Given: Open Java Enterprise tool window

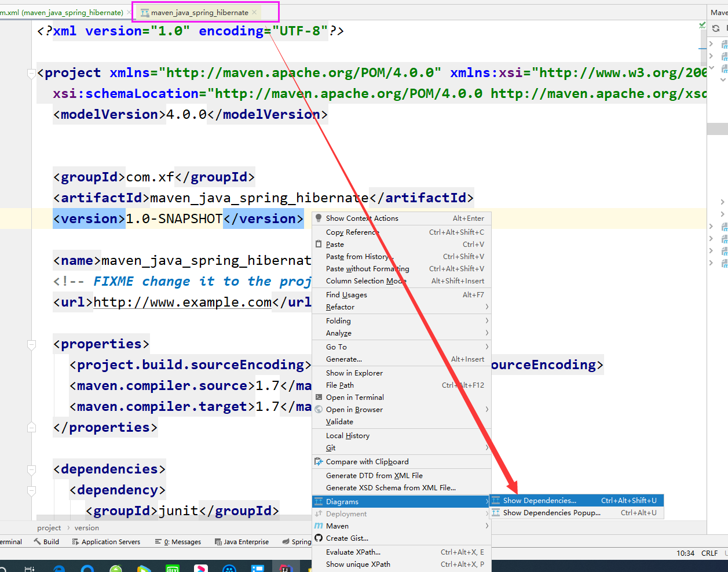Looking at the screenshot, I should coord(242,542).
